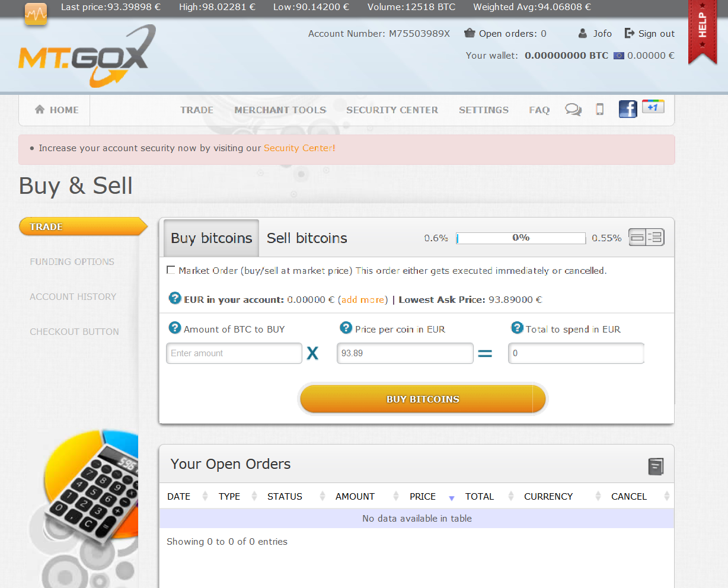The height and width of the screenshot is (588, 728).
Task: Show help for Price per coin
Action: pyautogui.click(x=346, y=328)
